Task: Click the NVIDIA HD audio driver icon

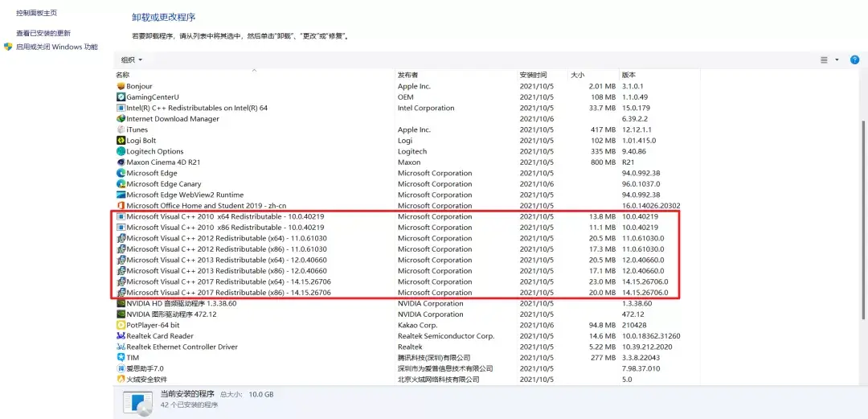Action: (121, 303)
